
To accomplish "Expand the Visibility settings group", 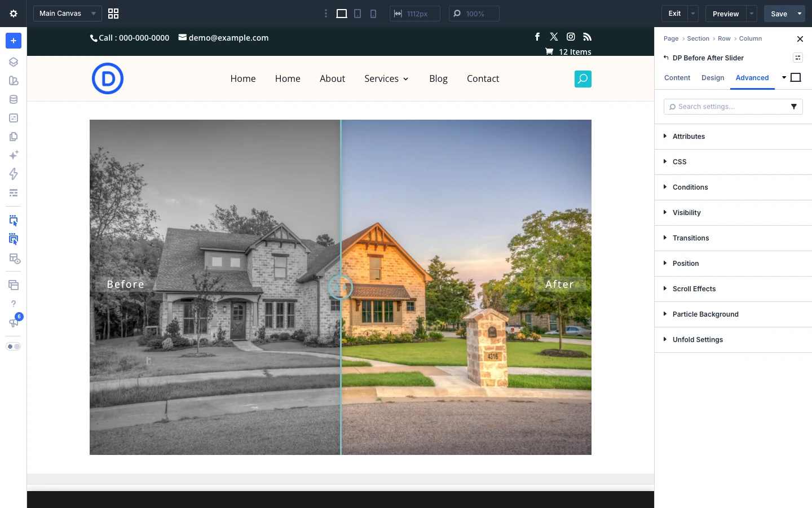I will [733, 213].
